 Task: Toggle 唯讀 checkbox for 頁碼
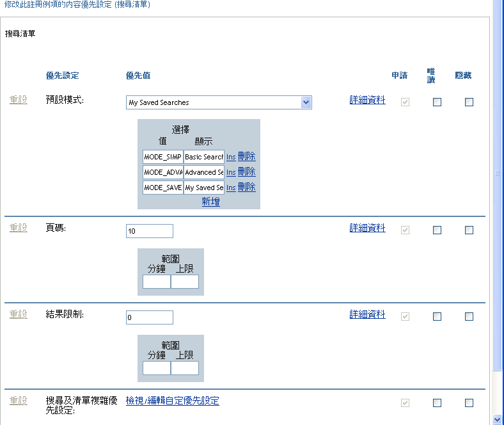(437, 230)
